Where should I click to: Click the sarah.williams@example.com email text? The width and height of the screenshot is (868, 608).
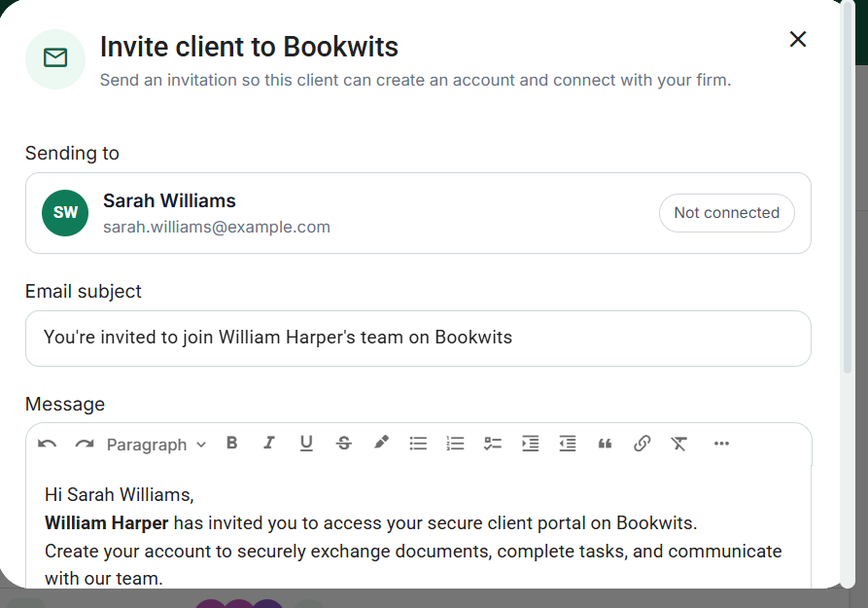click(x=217, y=228)
